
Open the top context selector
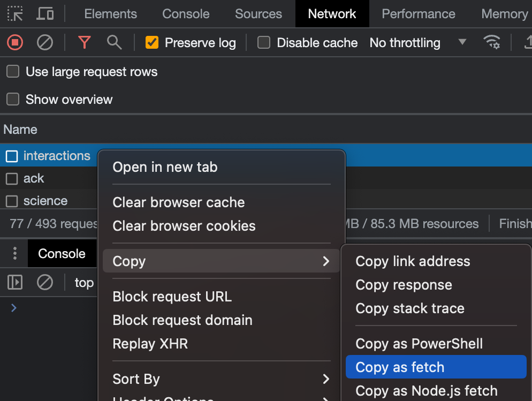point(84,282)
